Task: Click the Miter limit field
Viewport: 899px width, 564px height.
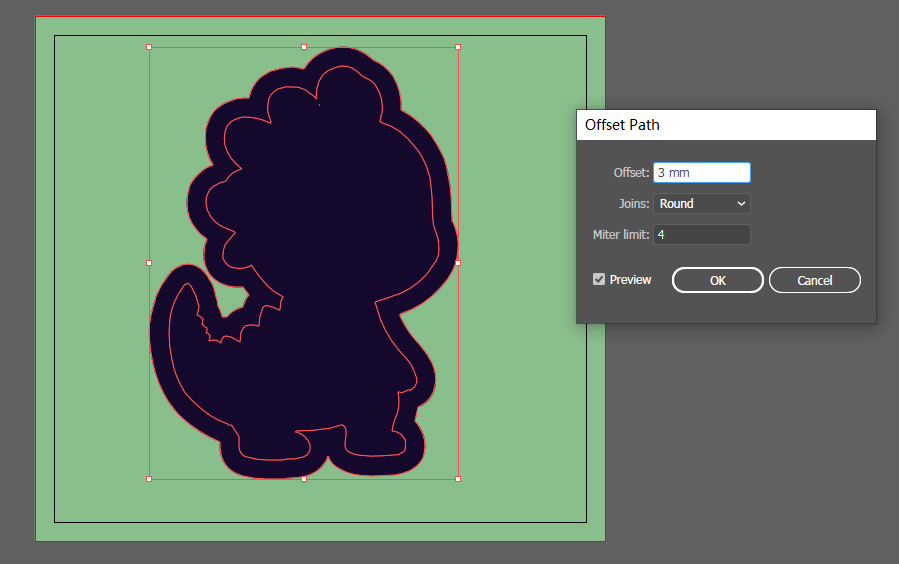Action: (x=702, y=234)
